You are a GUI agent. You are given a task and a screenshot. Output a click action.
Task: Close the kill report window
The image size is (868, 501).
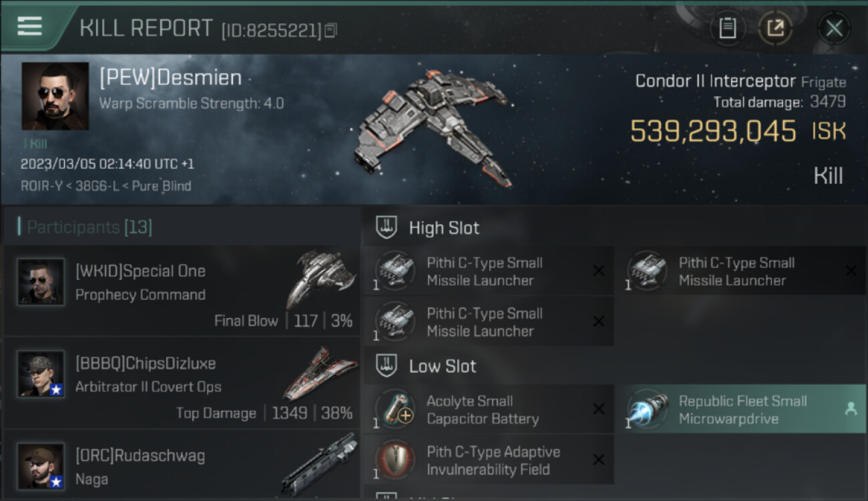tap(834, 28)
